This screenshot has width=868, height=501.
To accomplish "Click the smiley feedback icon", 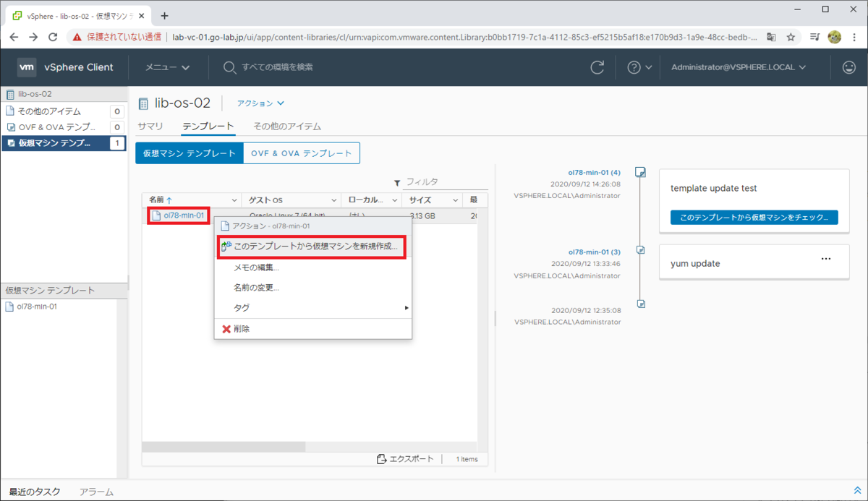I will 849,67.
